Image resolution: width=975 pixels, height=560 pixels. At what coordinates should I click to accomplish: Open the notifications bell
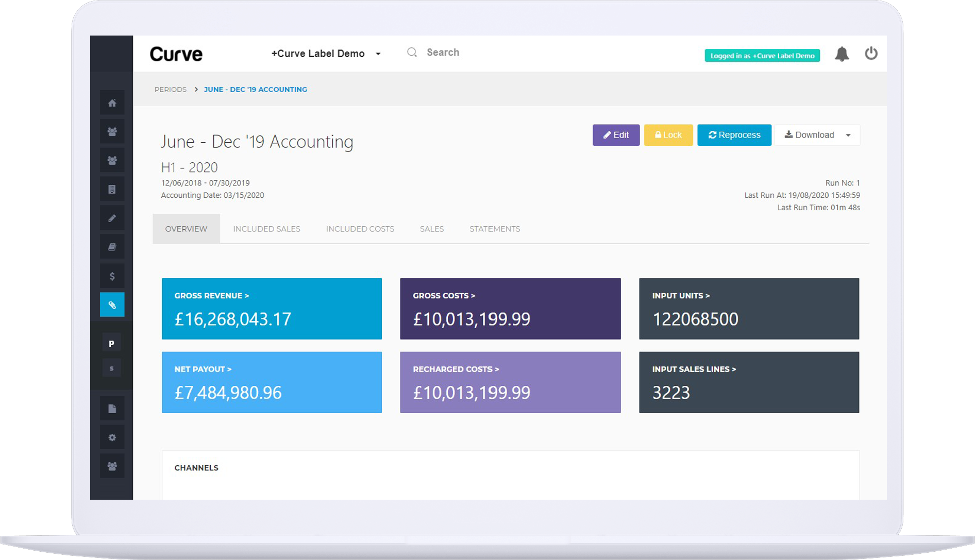tap(842, 54)
